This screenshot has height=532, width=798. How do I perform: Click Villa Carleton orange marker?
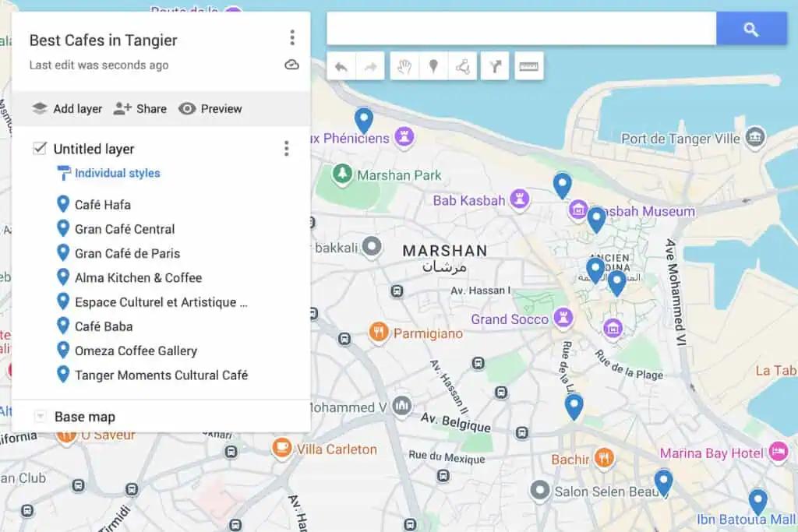pyautogui.click(x=282, y=449)
